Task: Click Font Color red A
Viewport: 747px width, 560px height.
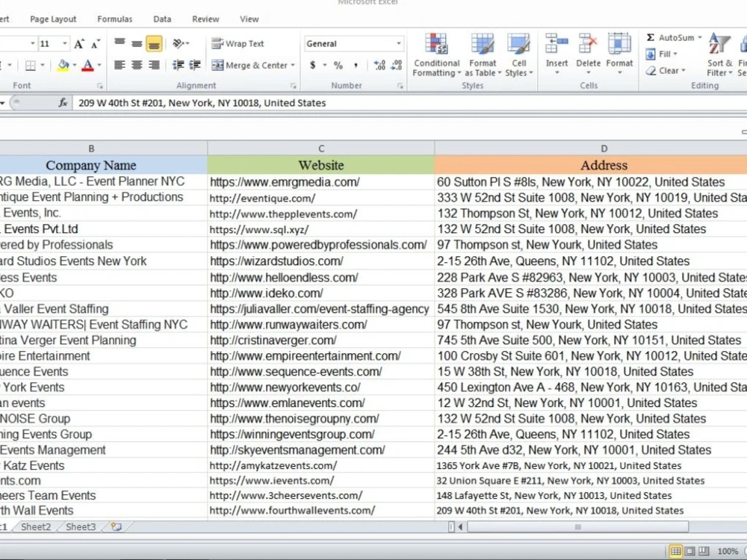Action: coord(87,65)
